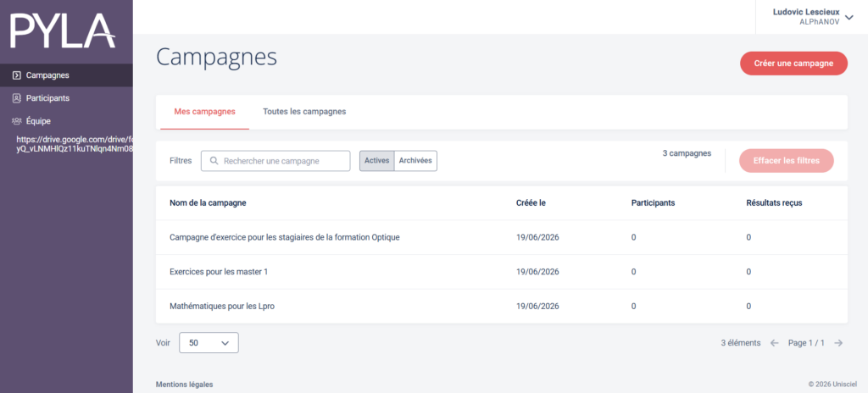868x393 pixels.
Task: Click the 3 éléments label
Action: 741,343
